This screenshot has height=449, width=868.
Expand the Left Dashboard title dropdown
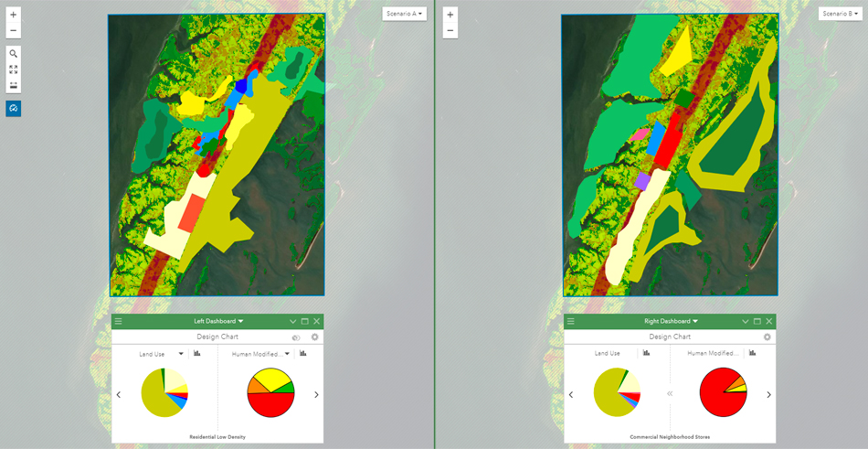coord(218,321)
